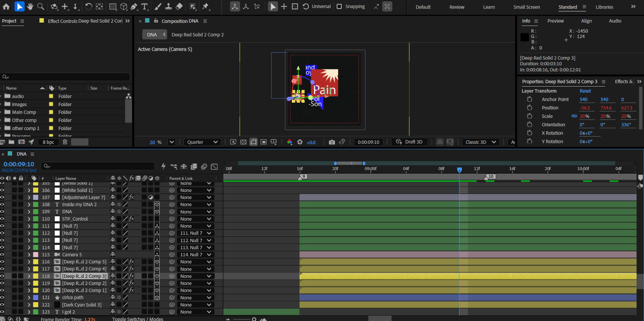
Task: Delete selected project item with trash icon
Action: click(65, 142)
